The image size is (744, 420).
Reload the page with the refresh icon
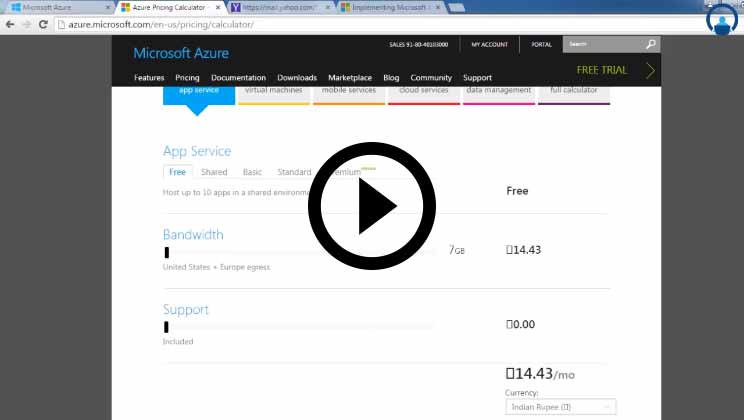click(x=43, y=24)
